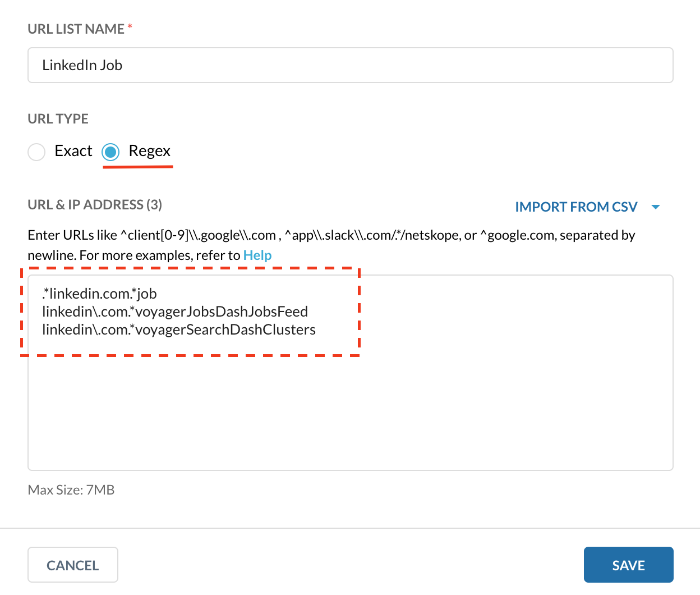This screenshot has height=595, width=700.
Task: Select the Regex URL type radio button
Action: point(110,152)
